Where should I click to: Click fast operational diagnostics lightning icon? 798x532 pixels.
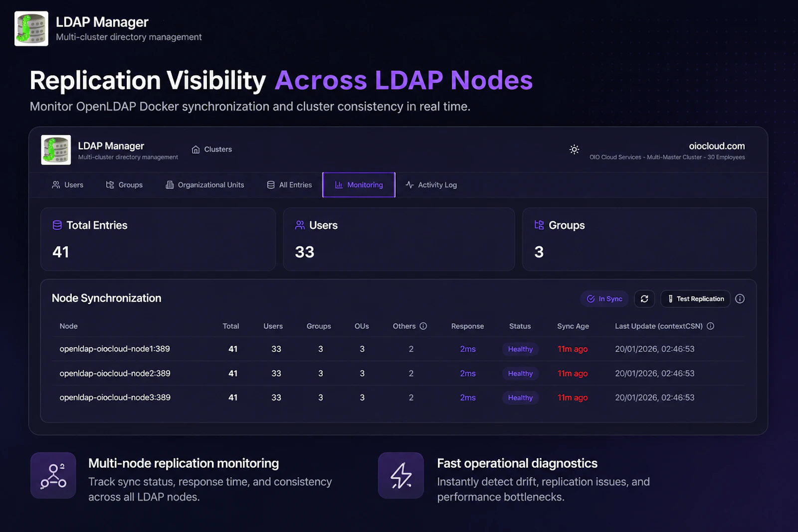401,476
